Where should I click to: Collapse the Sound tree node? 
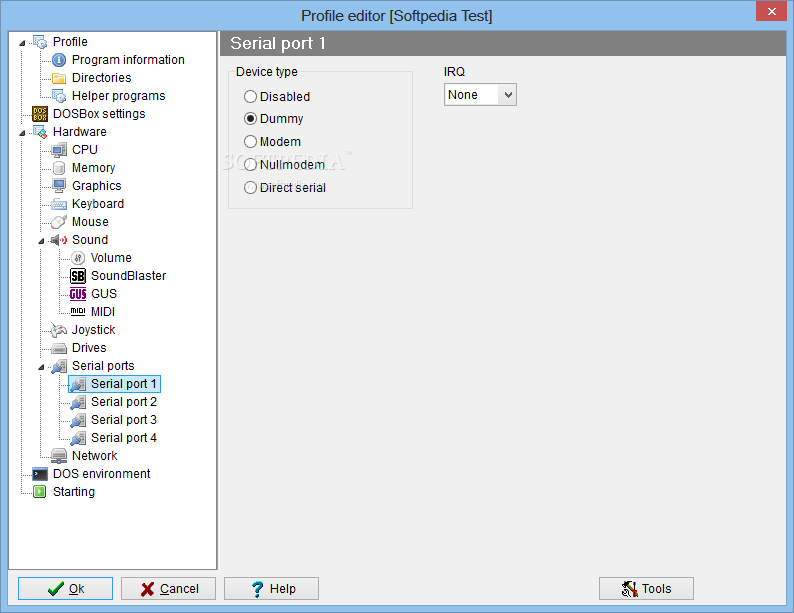(42, 241)
